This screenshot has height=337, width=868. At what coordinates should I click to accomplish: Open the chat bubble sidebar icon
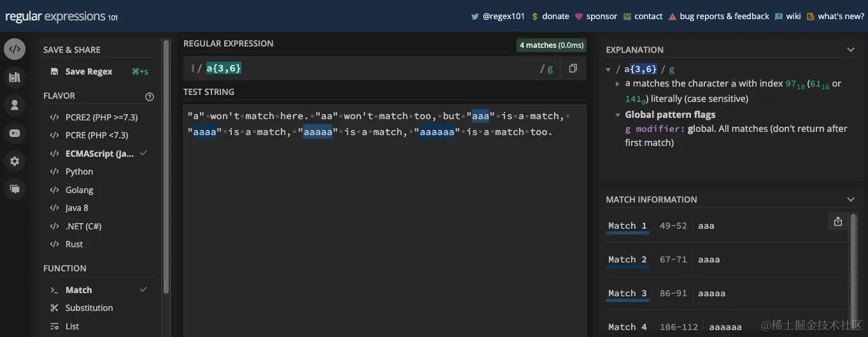15,189
